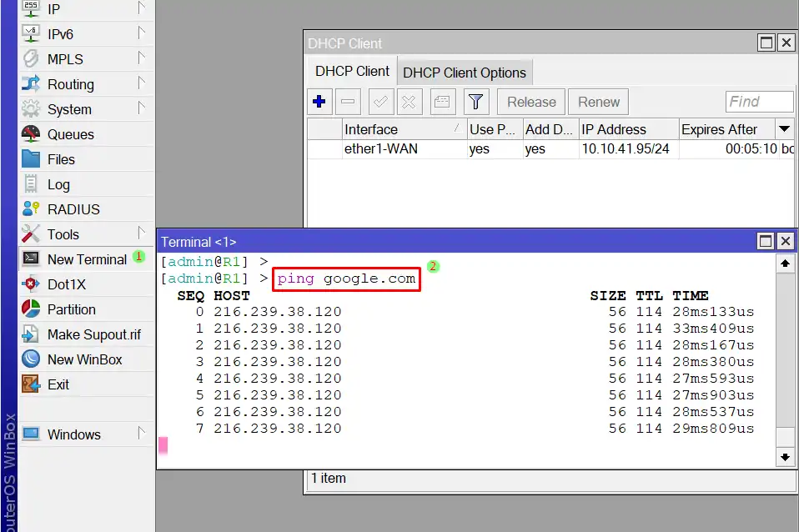Screen dimensions: 799x532
Task: Launch New Terminal from sidebar
Action: (x=87, y=259)
